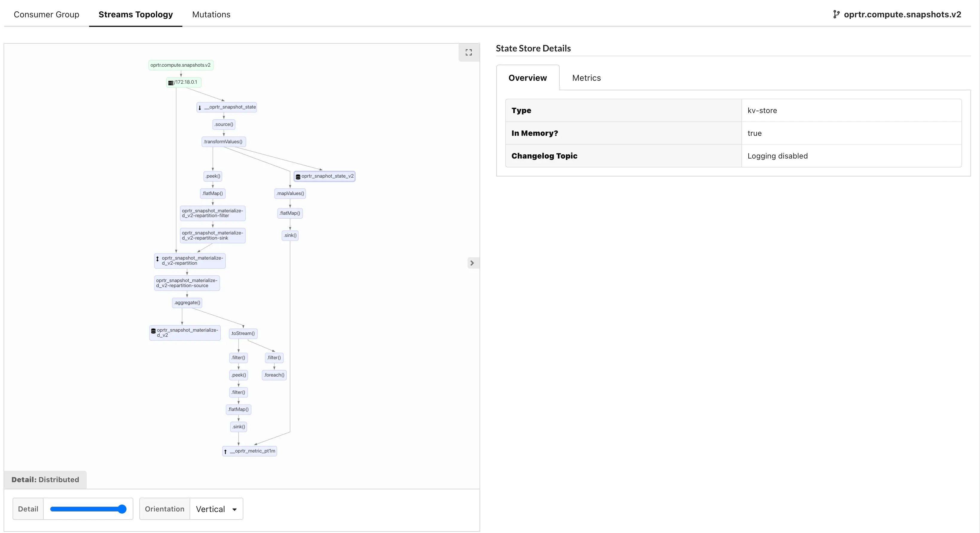The width and height of the screenshot is (980, 533).
Task: Click the /172.18.0.1 instance node
Action: tap(184, 82)
